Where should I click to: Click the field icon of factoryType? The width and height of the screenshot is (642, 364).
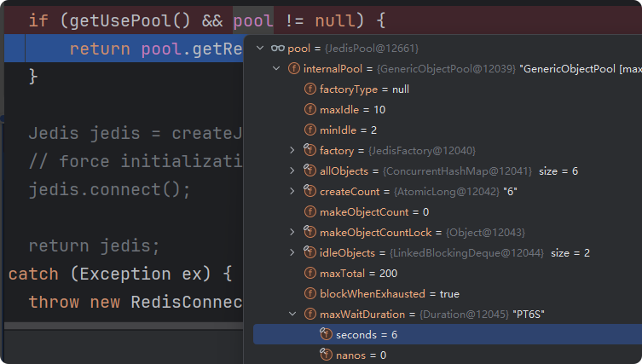pos(310,89)
